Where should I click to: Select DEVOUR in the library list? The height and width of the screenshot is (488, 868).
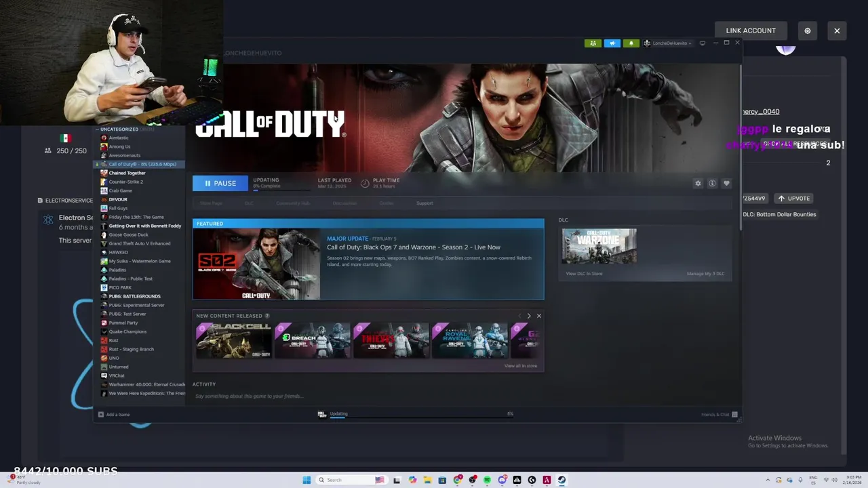[117, 199]
